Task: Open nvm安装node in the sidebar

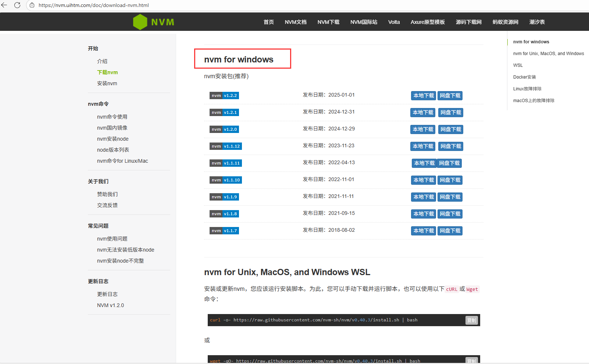Action: click(x=113, y=139)
